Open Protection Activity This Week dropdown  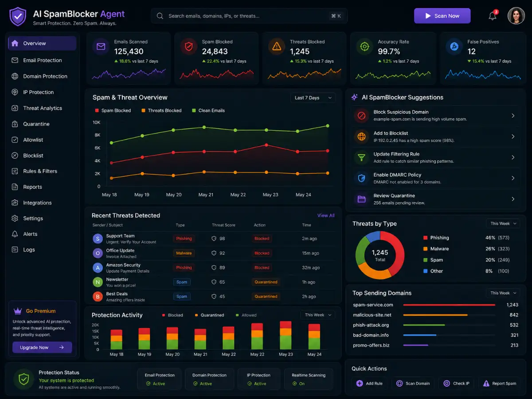click(317, 315)
